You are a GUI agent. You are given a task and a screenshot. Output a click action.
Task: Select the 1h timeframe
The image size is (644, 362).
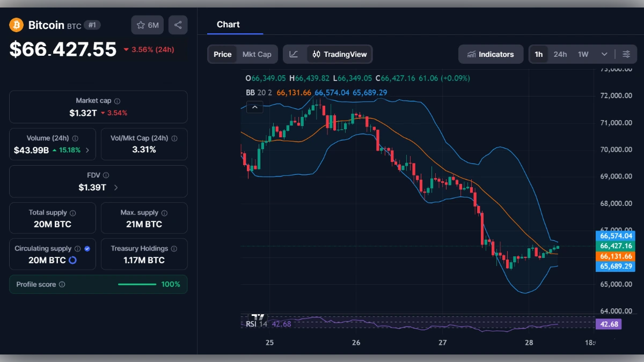539,54
